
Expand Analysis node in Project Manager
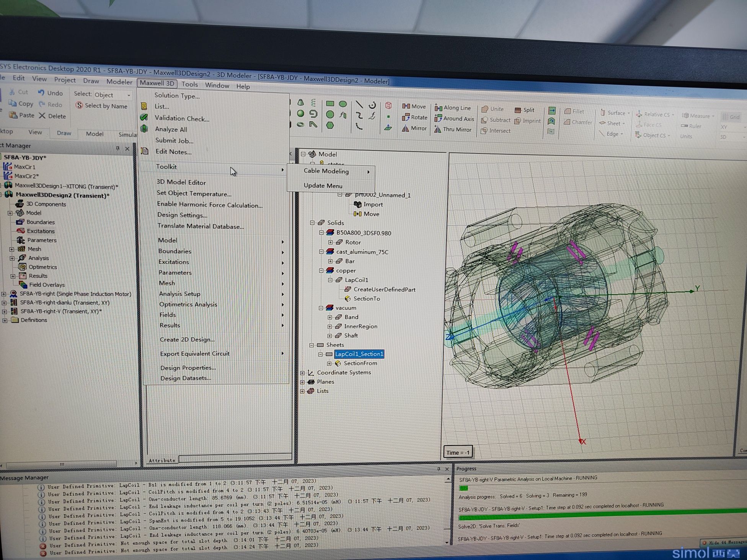click(x=12, y=258)
